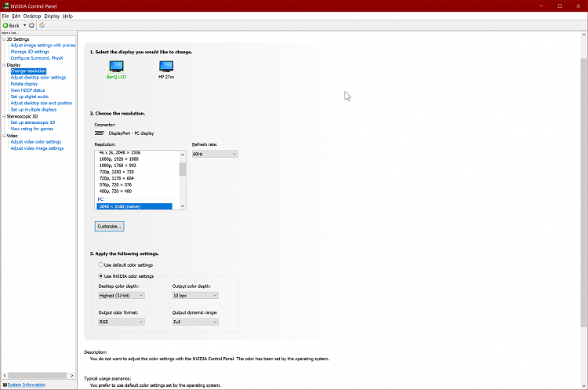The width and height of the screenshot is (588, 390).
Task: Select 3840 × 2160 (native) resolution
Action: (134, 206)
